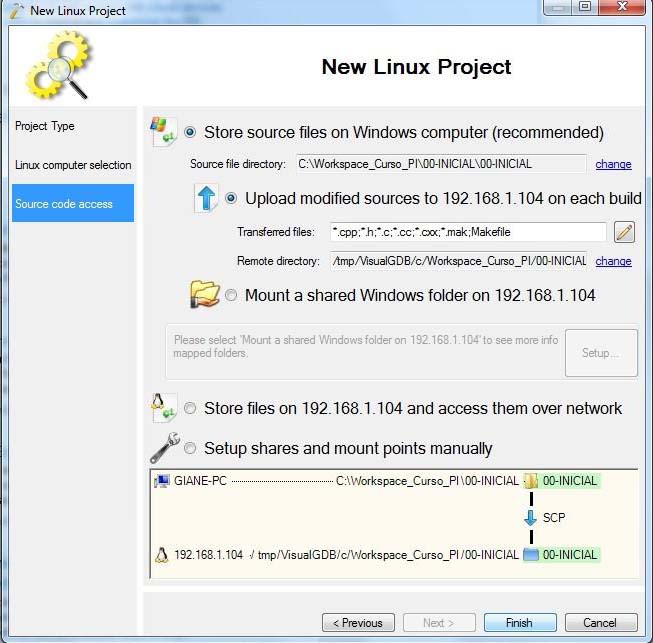This screenshot has height=643, width=653.
Task: Open the Source code access step
Action: coord(73,203)
